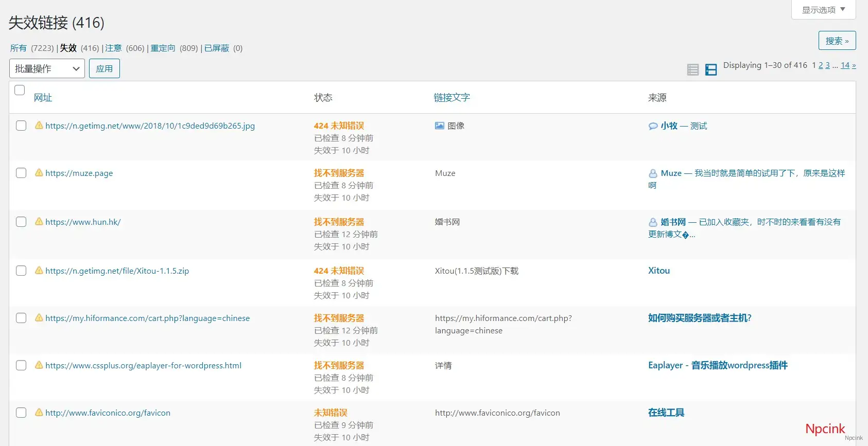
Task: Open the faviconico.org/favicon URL link
Action: (108, 413)
